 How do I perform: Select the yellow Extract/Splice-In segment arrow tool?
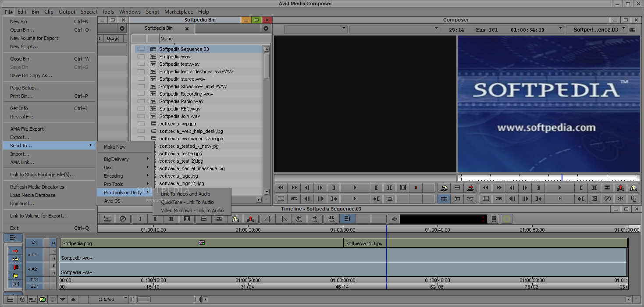15,259
